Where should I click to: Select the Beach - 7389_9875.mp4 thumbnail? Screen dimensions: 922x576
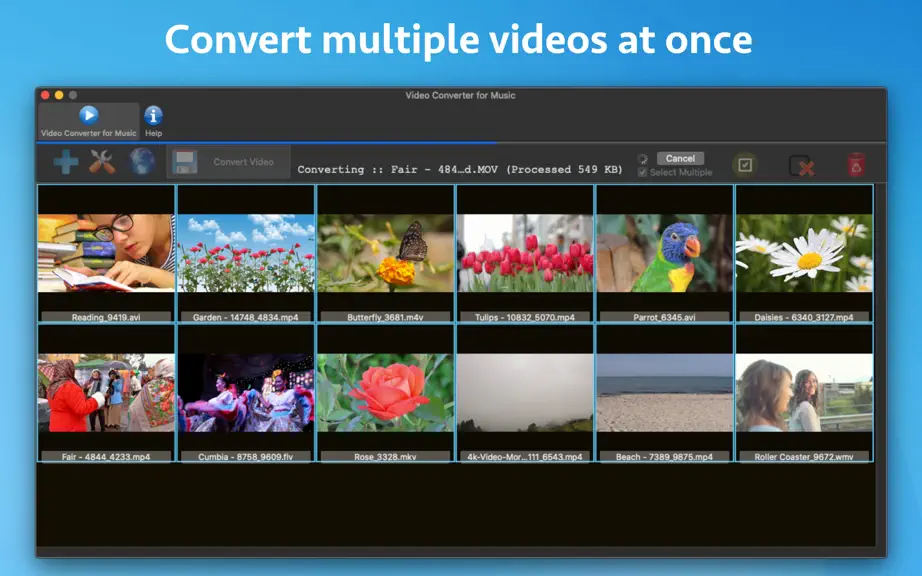pyautogui.click(x=664, y=393)
